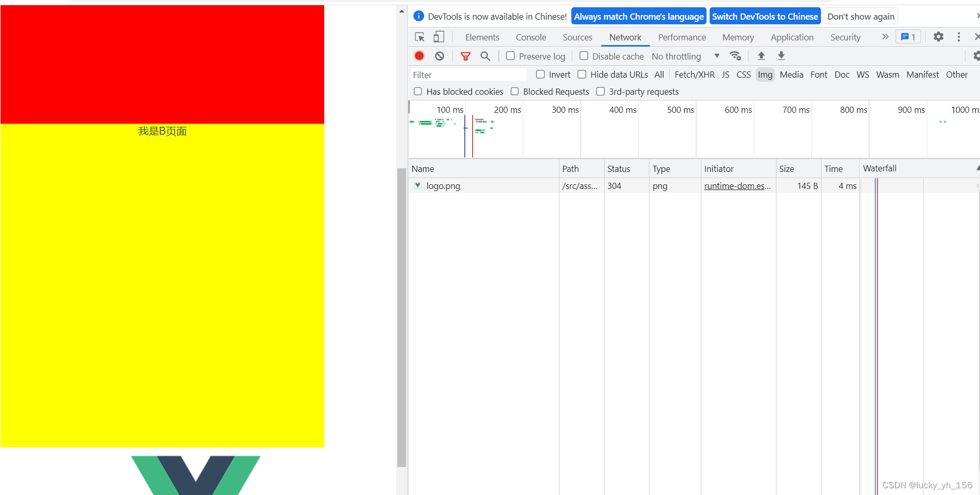Click the page vertical scrollbar thumb

coord(401,317)
